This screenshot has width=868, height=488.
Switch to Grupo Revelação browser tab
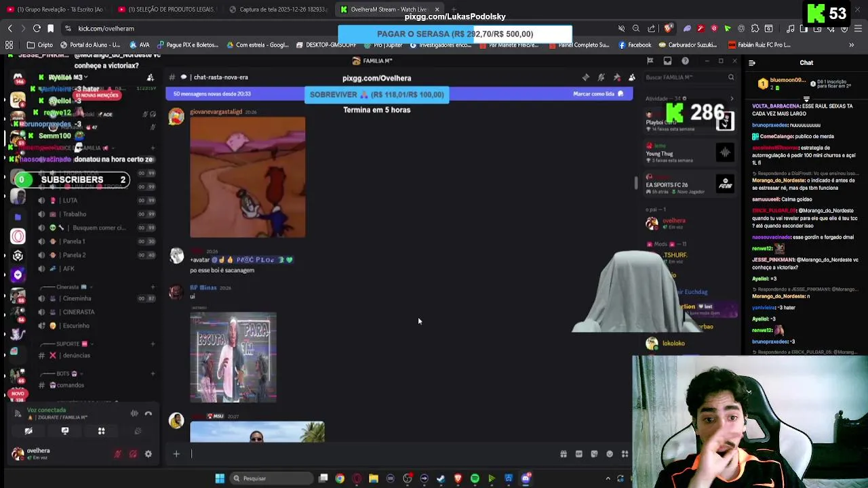pos(56,9)
